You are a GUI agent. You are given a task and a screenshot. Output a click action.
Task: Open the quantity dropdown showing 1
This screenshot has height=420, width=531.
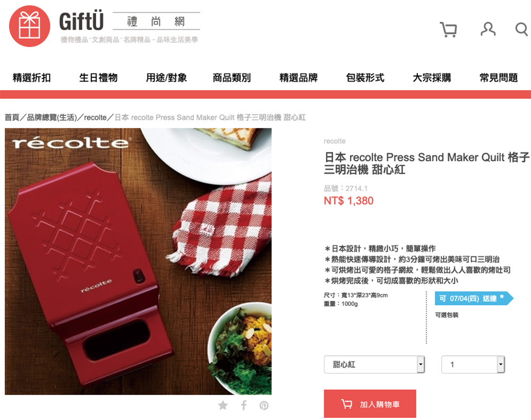click(x=473, y=364)
